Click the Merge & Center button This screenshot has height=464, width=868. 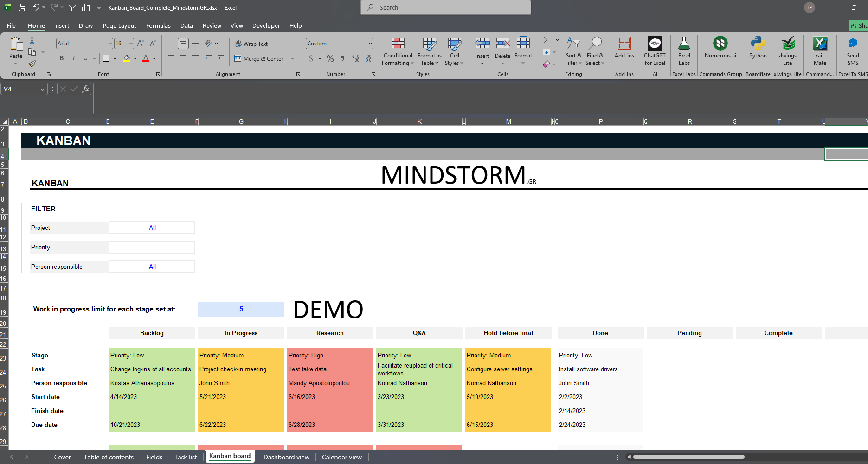tap(259, 59)
